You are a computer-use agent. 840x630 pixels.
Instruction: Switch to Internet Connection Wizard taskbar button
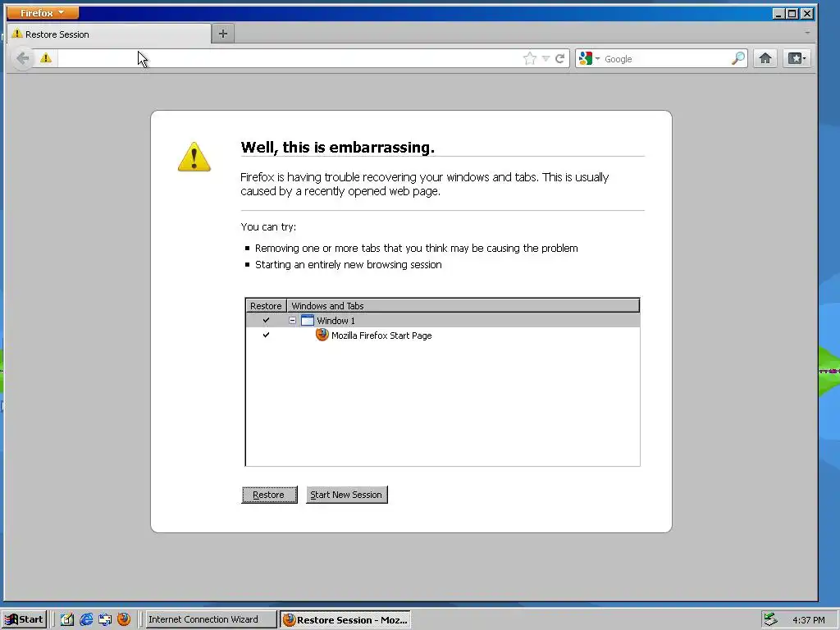coord(211,619)
